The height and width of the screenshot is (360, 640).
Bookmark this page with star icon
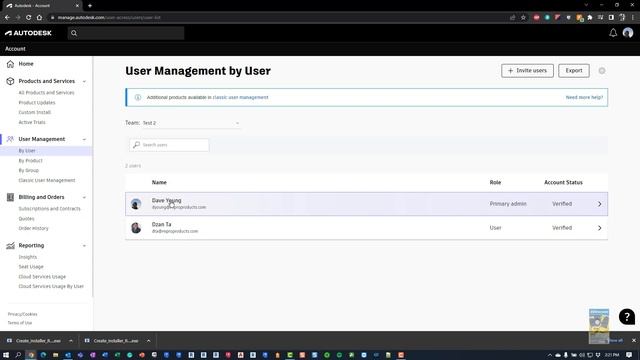point(523,18)
